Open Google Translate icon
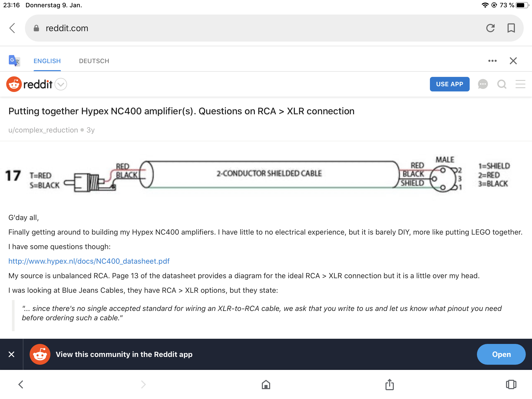 pyautogui.click(x=14, y=61)
